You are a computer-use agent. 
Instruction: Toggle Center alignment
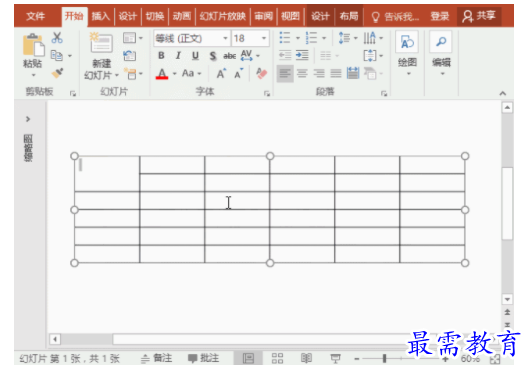pyautogui.click(x=302, y=73)
